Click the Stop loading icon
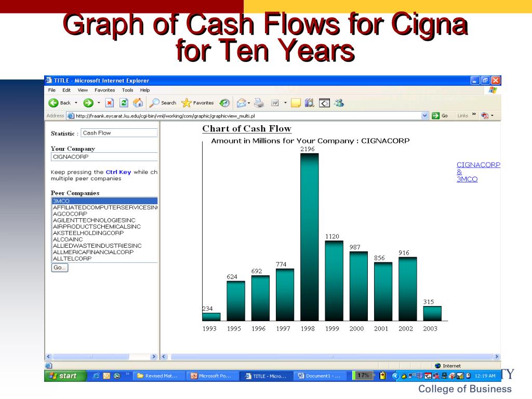 pyautogui.click(x=109, y=103)
